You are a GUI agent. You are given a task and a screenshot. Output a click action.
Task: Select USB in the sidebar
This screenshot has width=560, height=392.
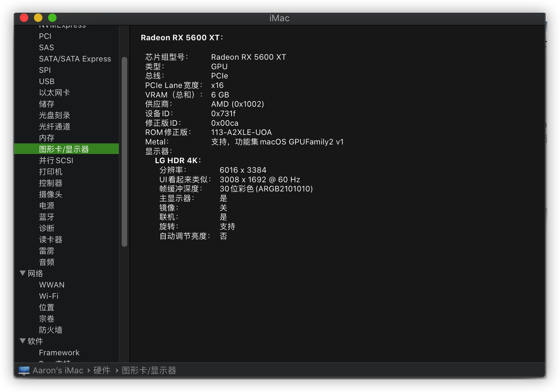tap(47, 81)
